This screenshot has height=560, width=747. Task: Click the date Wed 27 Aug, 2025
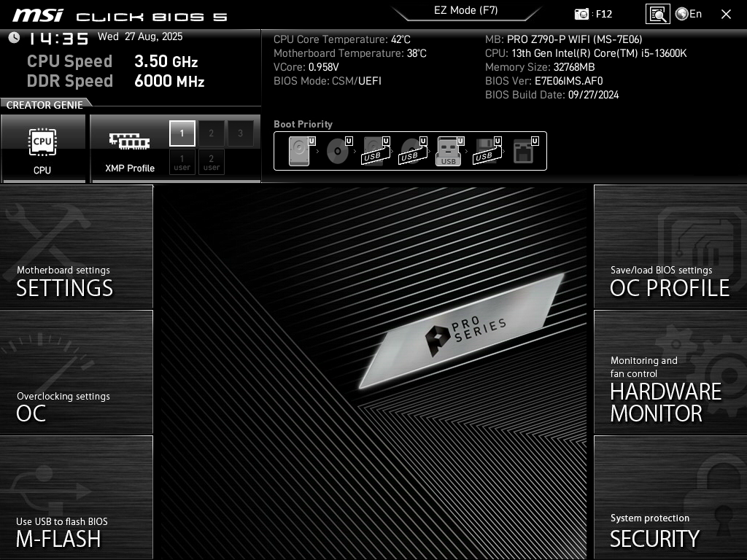pyautogui.click(x=140, y=36)
